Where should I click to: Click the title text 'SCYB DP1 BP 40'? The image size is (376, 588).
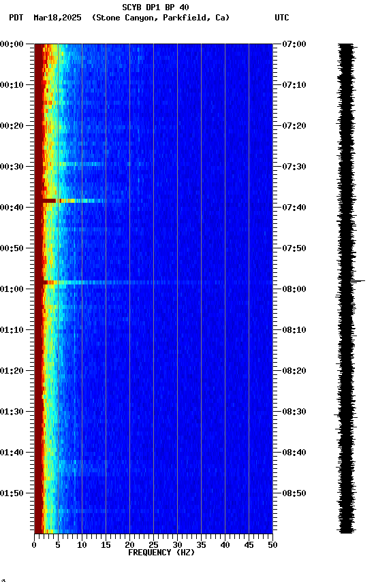[x=155, y=7]
